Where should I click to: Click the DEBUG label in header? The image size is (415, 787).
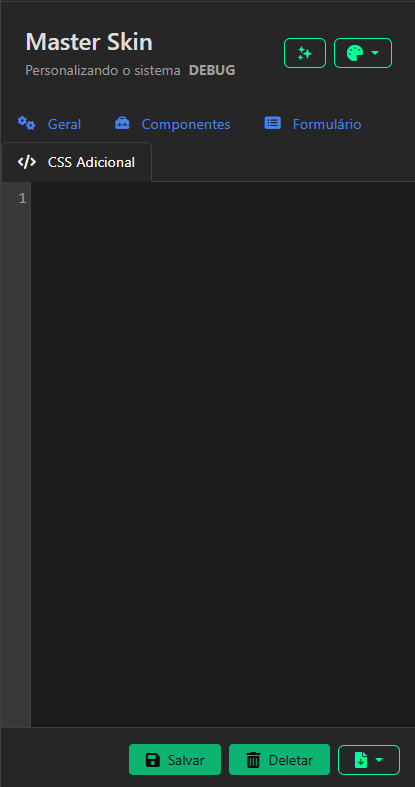(212, 70)
